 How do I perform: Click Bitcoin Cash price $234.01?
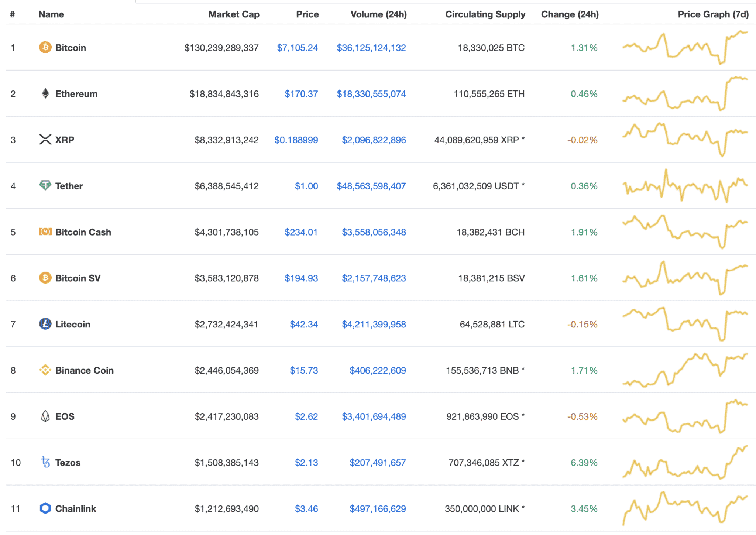pos(301,232)
